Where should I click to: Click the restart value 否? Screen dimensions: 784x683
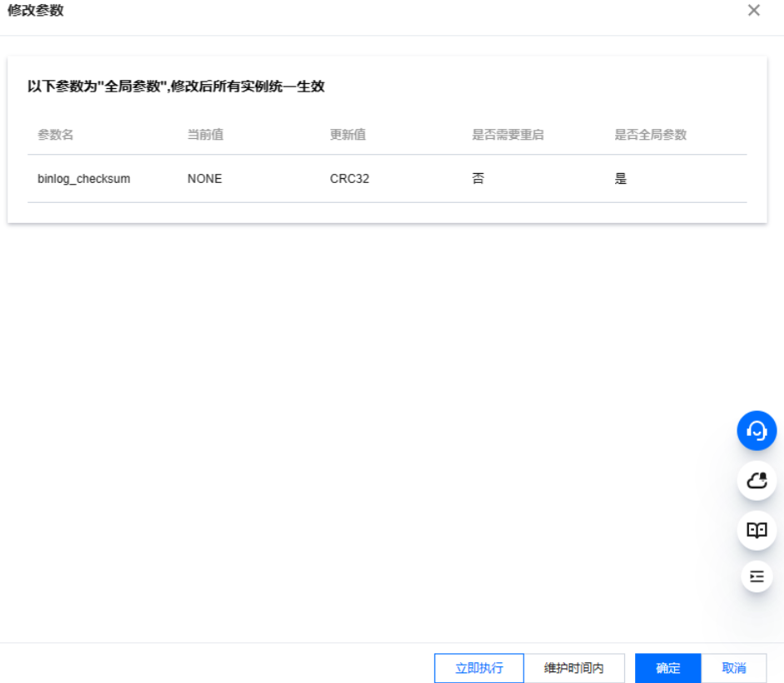478,178
